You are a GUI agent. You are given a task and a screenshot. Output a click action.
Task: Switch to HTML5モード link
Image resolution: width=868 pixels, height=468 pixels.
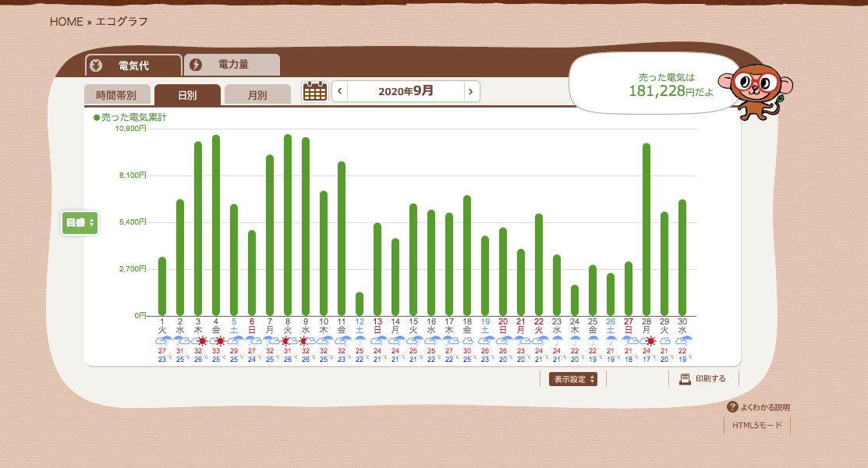point(756,425)
